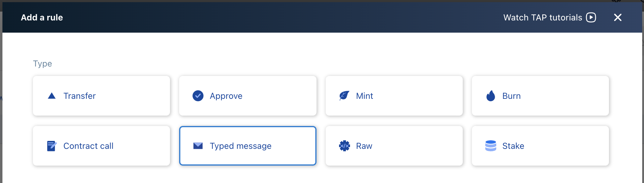This screenshot has width=644, height=183.
Task: Select the Burn rule type card
Action: point(540,96)
